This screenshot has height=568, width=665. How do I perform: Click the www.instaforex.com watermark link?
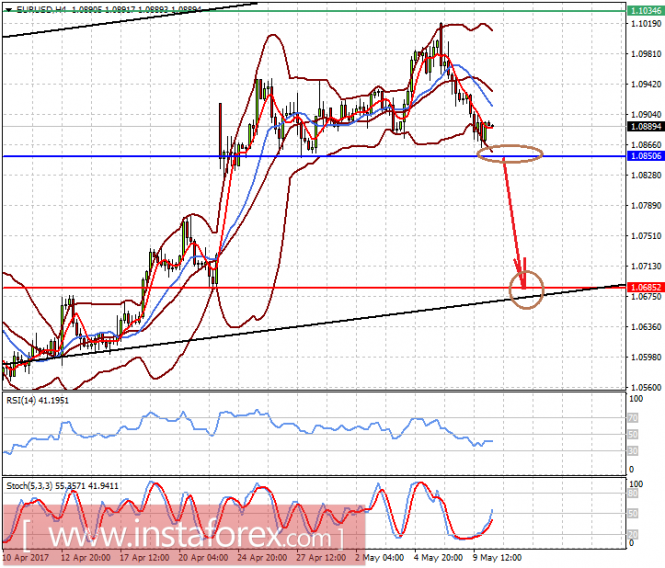tap(183, 536)
